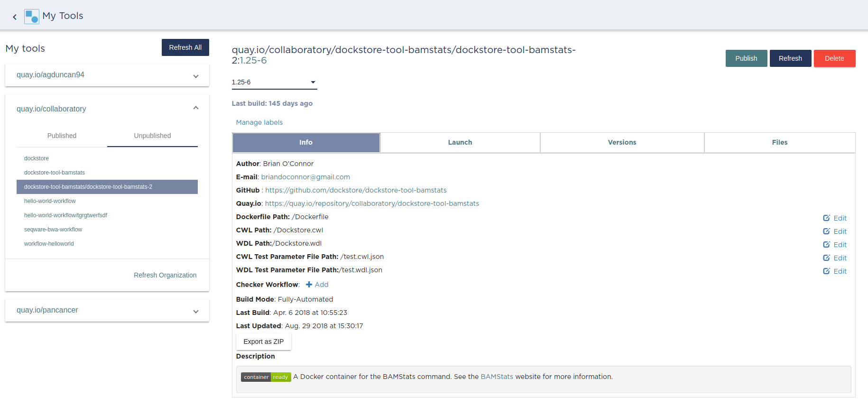Select the hello-world-workflow tool

point(49,201)
